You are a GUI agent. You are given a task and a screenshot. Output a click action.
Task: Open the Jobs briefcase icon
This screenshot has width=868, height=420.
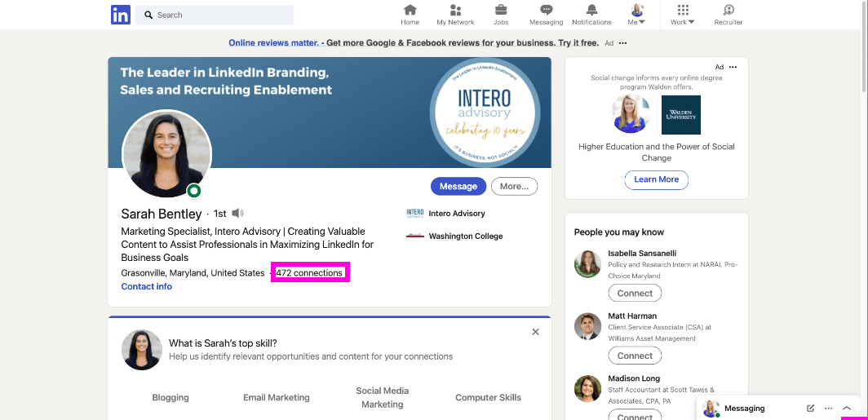[x=500, y=15]
